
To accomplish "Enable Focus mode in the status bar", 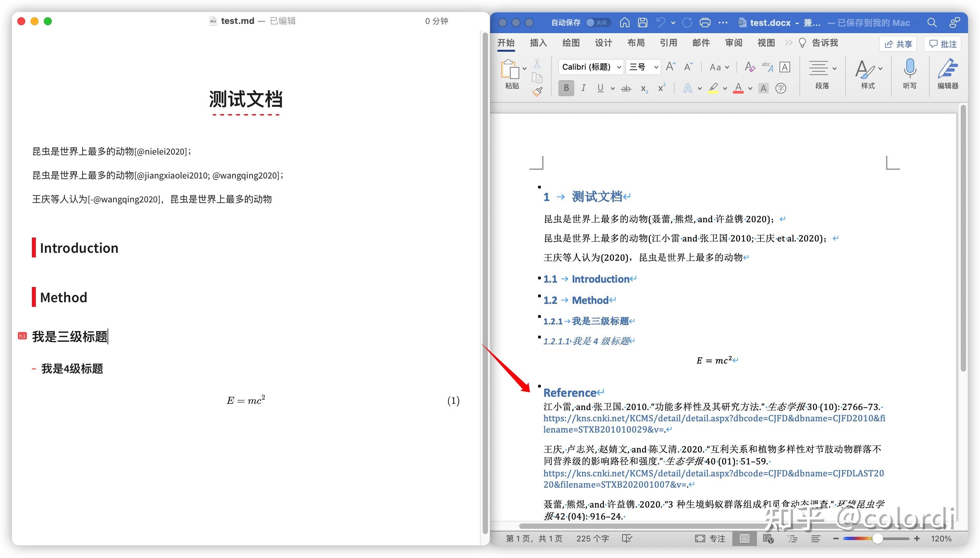I will [710, 538].
